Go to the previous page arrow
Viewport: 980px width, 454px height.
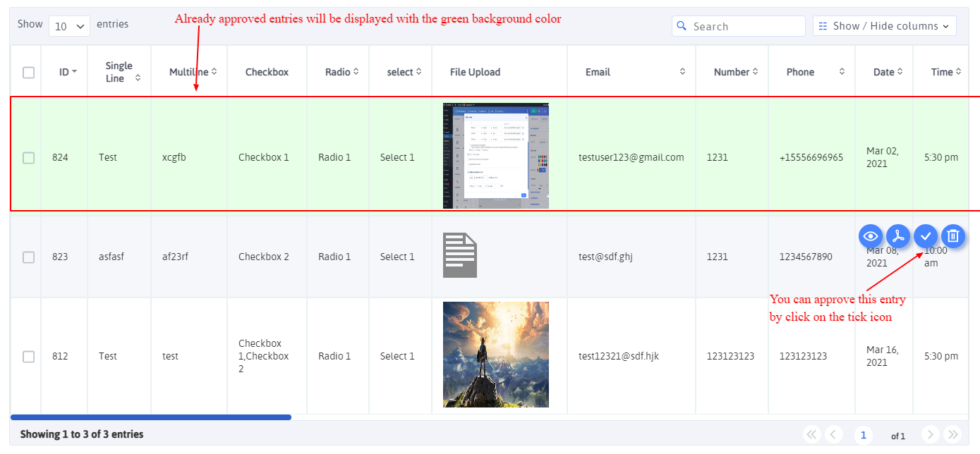click(x=834, y=435)
